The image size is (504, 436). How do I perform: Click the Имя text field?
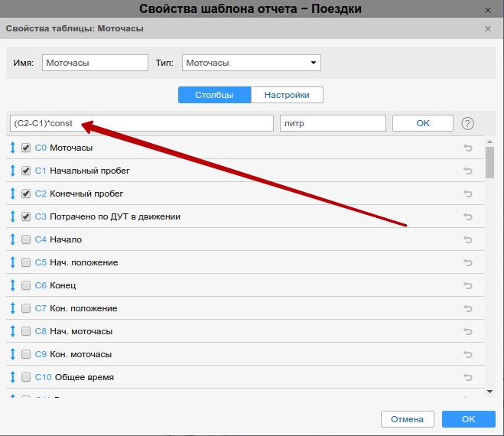[x=95, y=63]
